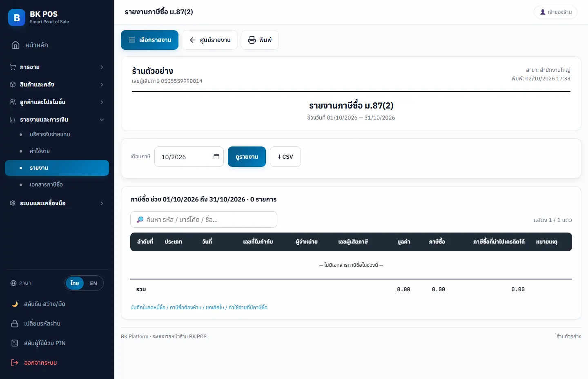
Task: Click the hamburger icon on เลือกรายงาน button
Action: (x=132, y=40)
